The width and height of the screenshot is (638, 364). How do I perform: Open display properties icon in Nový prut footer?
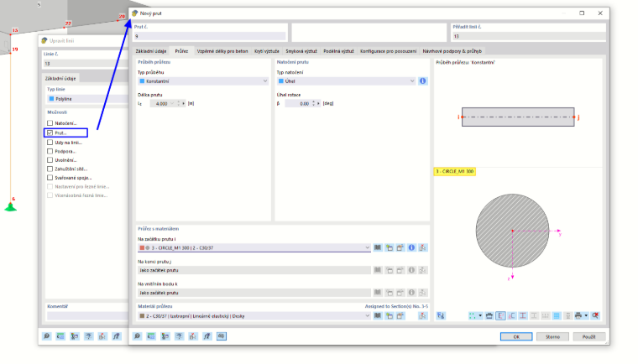tap(165, 336)
